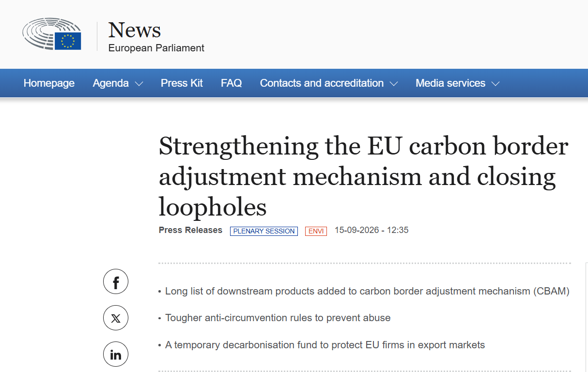The image size is (588, 372).
Task: Click the European Parliament logo
Action: coord(52,34)
